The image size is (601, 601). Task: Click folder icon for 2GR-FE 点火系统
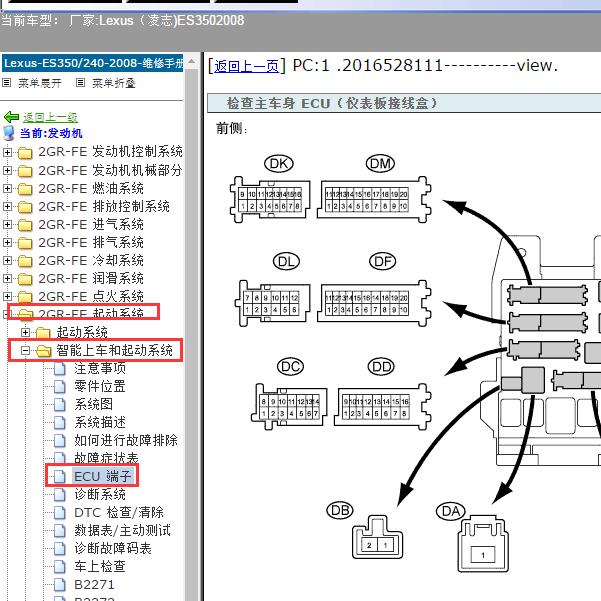[25, 297]
